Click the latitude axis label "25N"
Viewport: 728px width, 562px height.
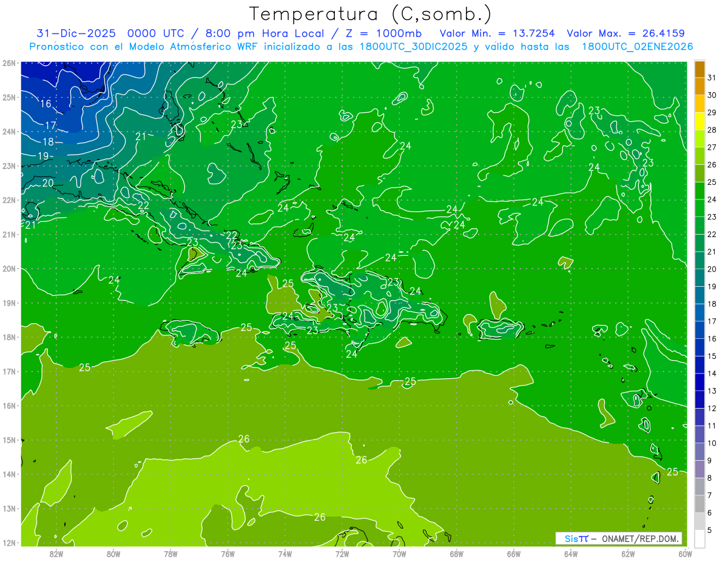pos(9,97)
